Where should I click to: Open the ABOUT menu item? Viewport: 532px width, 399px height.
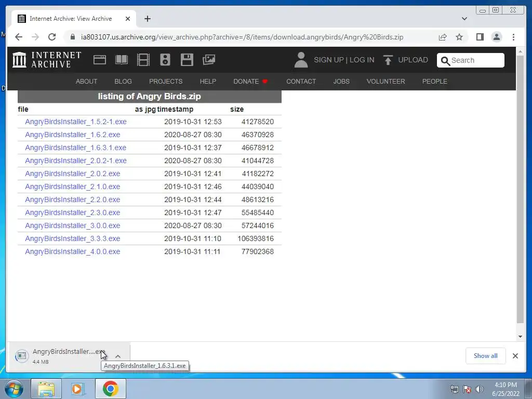[86, 82]
